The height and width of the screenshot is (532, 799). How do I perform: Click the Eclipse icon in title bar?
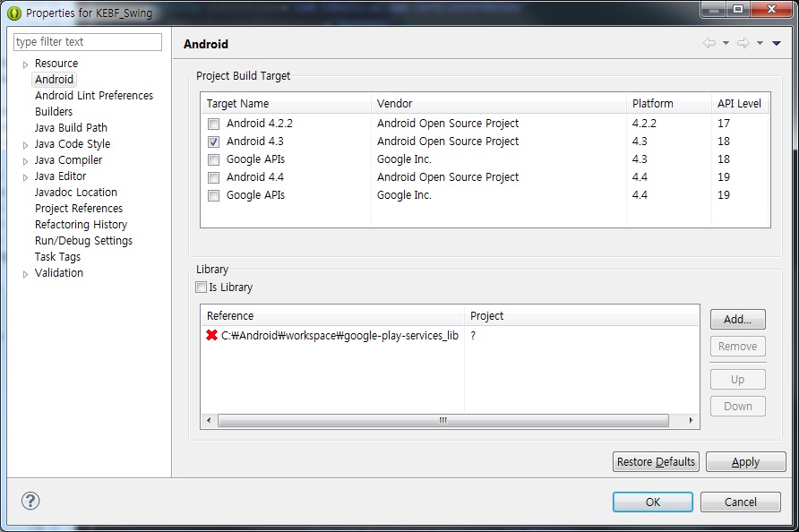pyautogui.click(x=14, y=13)
